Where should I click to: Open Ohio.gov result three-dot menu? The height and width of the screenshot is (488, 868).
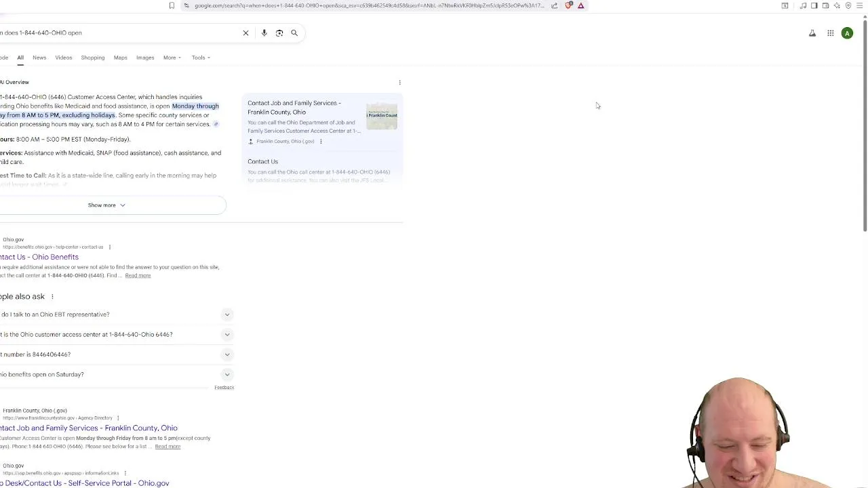(109, 247)
